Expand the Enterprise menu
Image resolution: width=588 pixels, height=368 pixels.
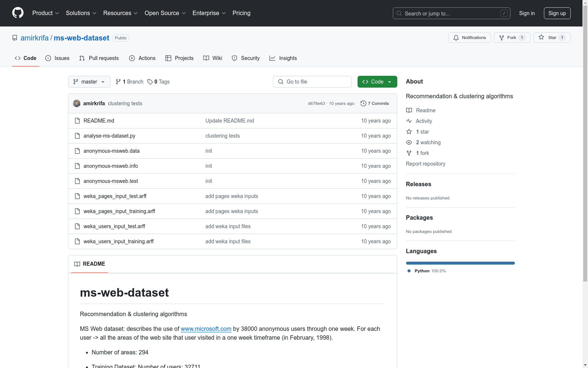[x=209, y=13]
